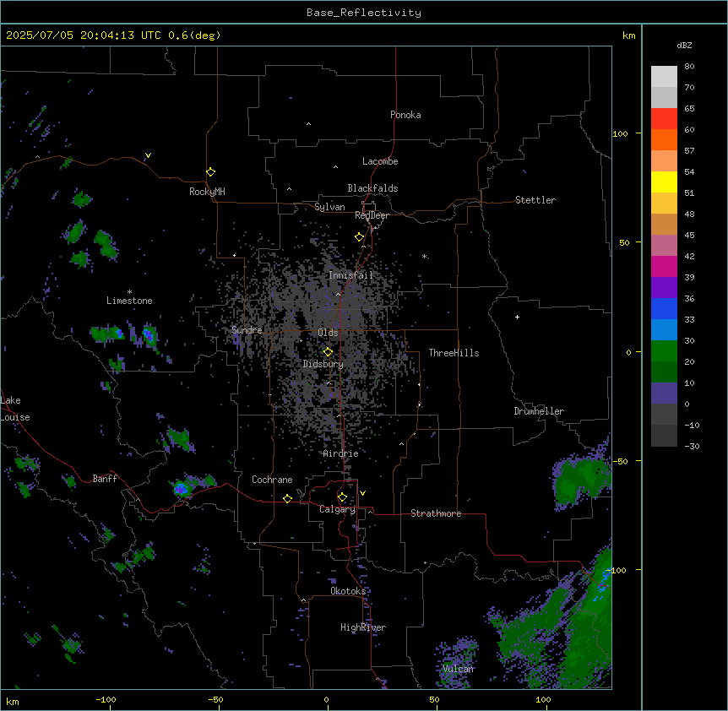The height and width of the screenshot is (711, 728).
Task: Click the Blackfalds label
Action: tap(372, 188)
